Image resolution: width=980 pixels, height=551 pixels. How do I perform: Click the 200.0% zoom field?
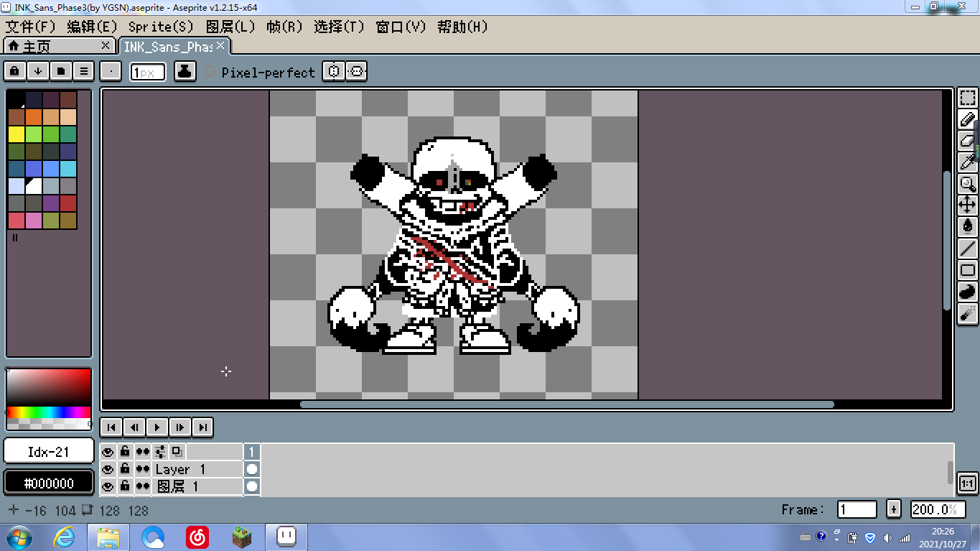tap(937, 509)
